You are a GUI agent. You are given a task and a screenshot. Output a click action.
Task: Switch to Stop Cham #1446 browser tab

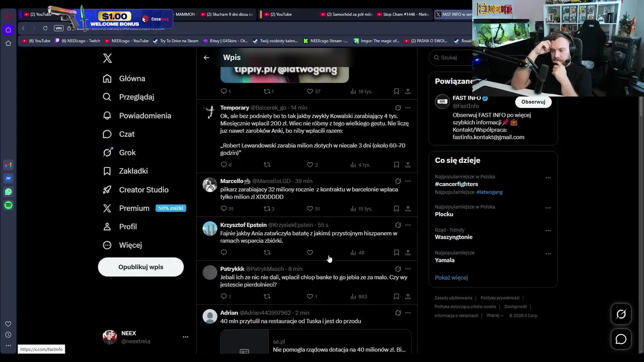pyautogui.click(x=403, y=15)
